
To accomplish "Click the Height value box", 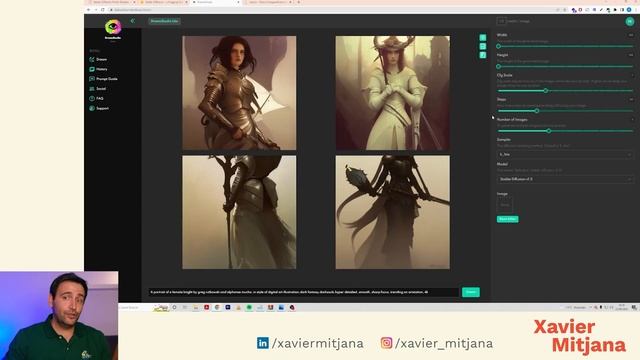I will pyautogui.click(x=631, y=55).
